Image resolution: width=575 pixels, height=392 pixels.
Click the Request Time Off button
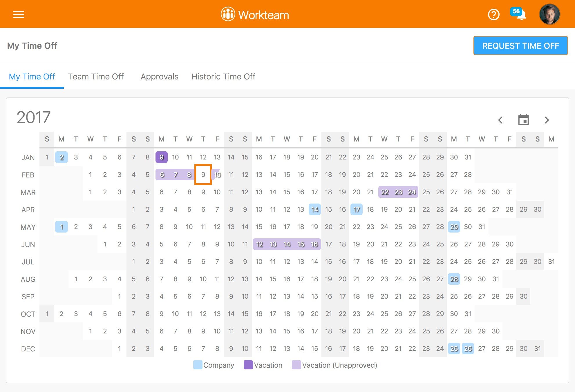[520, 46]
